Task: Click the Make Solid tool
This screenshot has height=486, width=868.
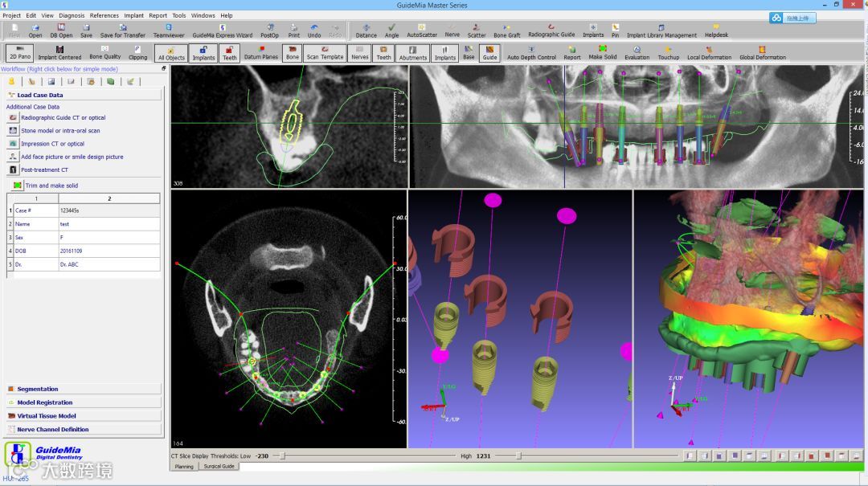Action: pyautogui.click(x=602, y=52)
